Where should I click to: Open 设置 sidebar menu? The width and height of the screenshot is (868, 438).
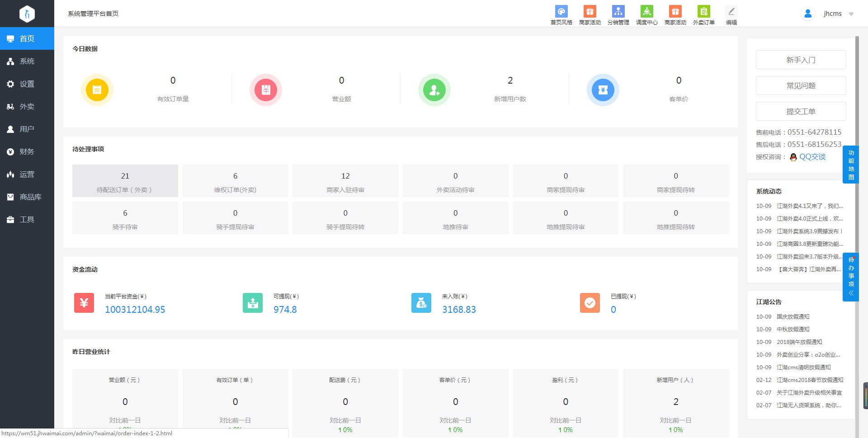(x=27, y=84)
